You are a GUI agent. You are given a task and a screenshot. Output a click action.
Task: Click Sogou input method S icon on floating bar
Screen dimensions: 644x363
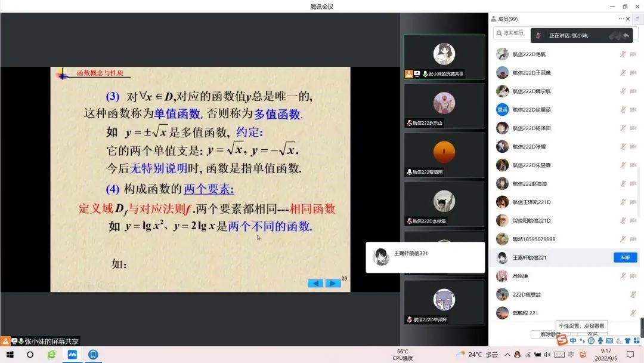(562, 340)
